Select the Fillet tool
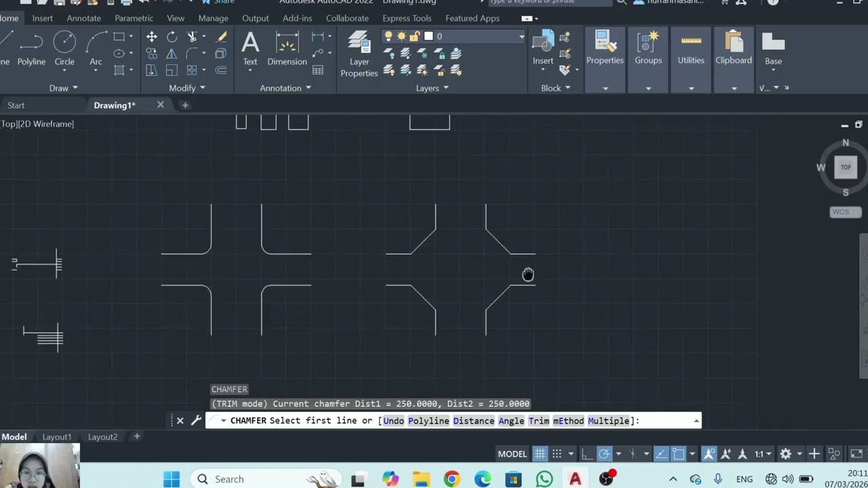This screenshot has height=488, width=868. coord(192,54)
